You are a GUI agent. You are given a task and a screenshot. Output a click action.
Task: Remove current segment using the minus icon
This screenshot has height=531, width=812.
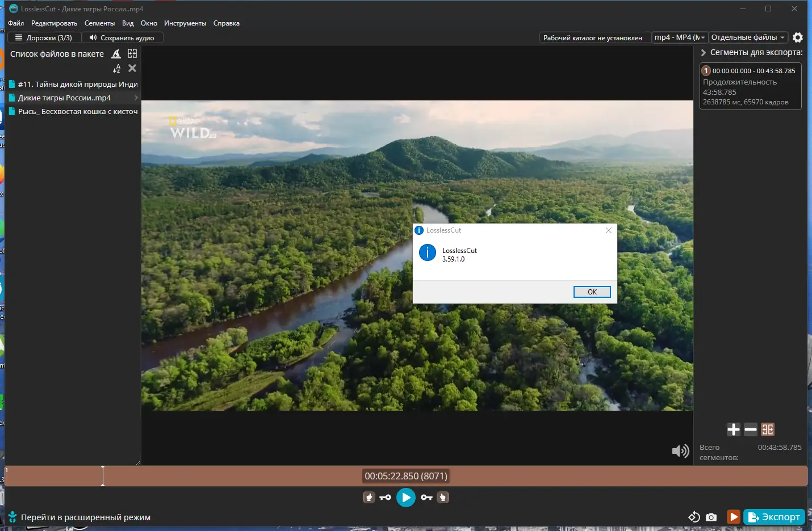tap(751, 429)
